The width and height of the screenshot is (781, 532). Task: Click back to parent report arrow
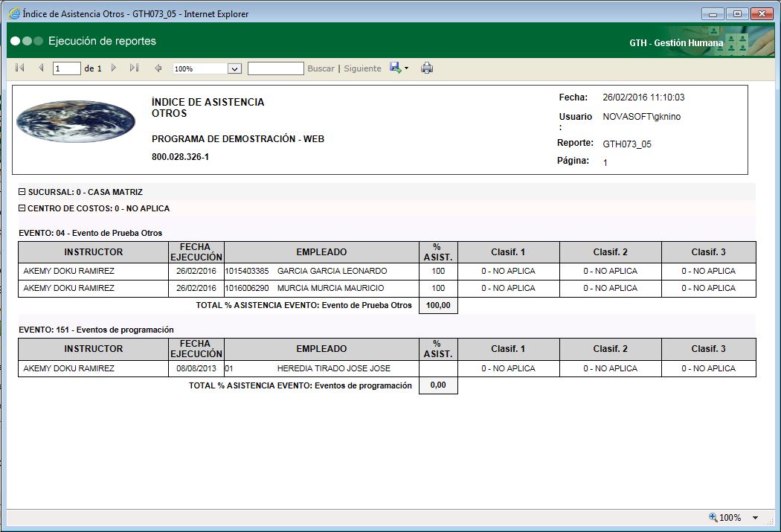coord(158,68)
